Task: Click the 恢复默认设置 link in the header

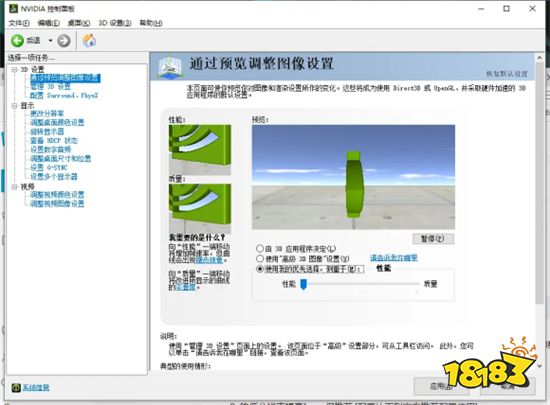Action: (507, 74)
